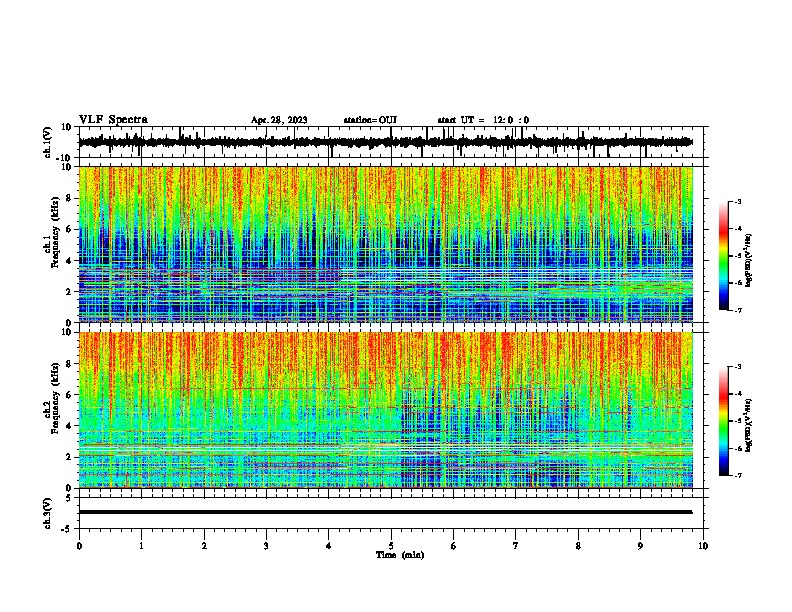Click the "ch.1(V)" axis label
Screen dimensions: 792x612
[48, 142]
